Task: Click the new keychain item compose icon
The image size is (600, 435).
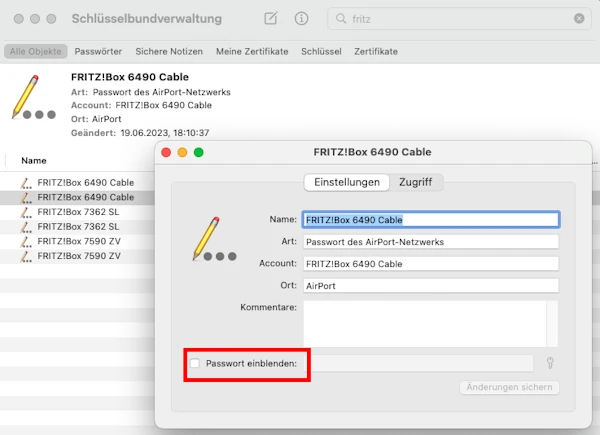Action: click(271, 18)
